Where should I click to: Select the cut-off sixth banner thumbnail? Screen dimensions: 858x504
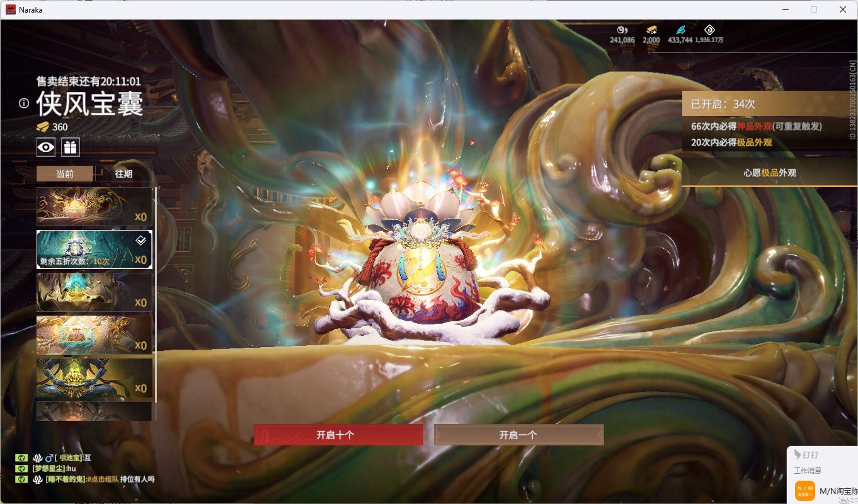(x=94, y=411)
